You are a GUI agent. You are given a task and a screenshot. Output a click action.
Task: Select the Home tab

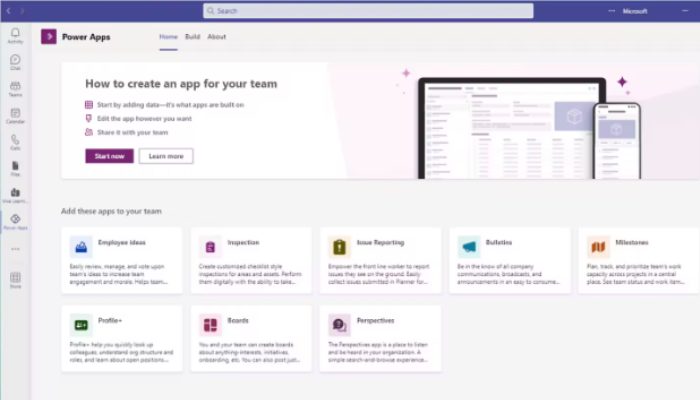168,37
